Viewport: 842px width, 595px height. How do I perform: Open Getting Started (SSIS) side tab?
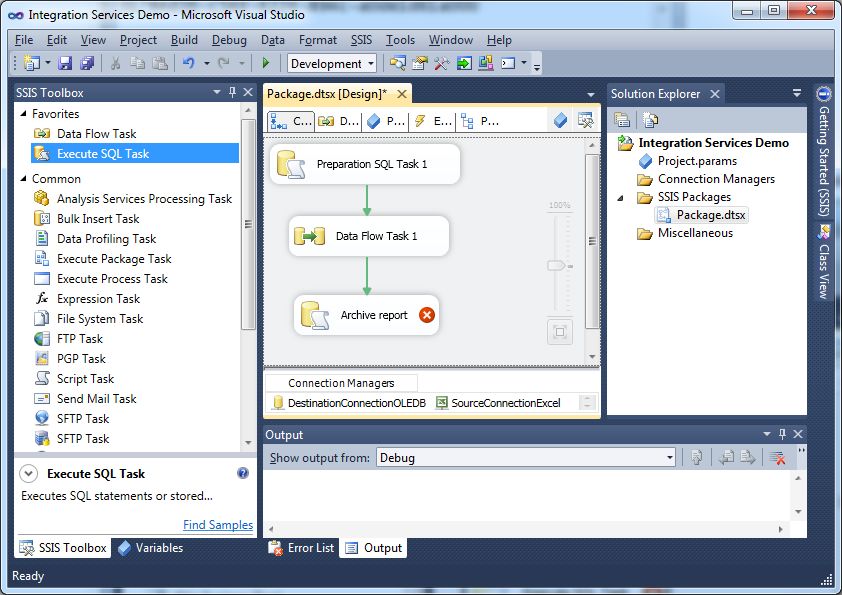tap(824, 153)
